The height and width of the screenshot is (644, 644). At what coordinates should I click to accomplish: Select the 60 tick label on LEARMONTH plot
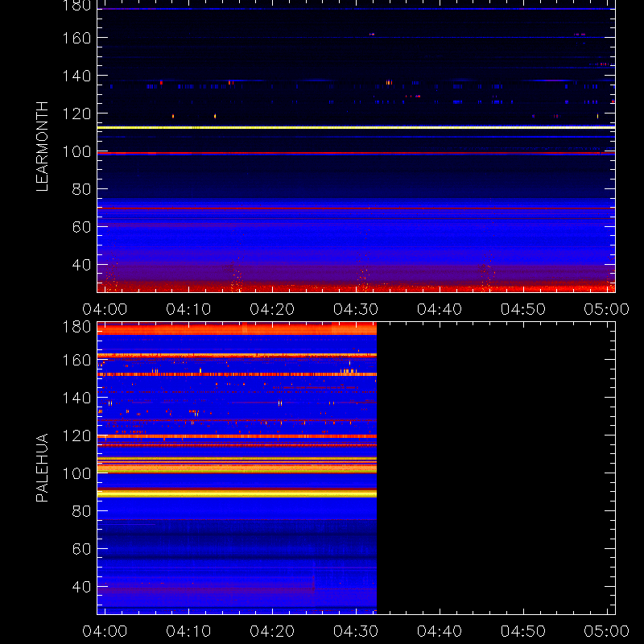(x=81, y=227)
